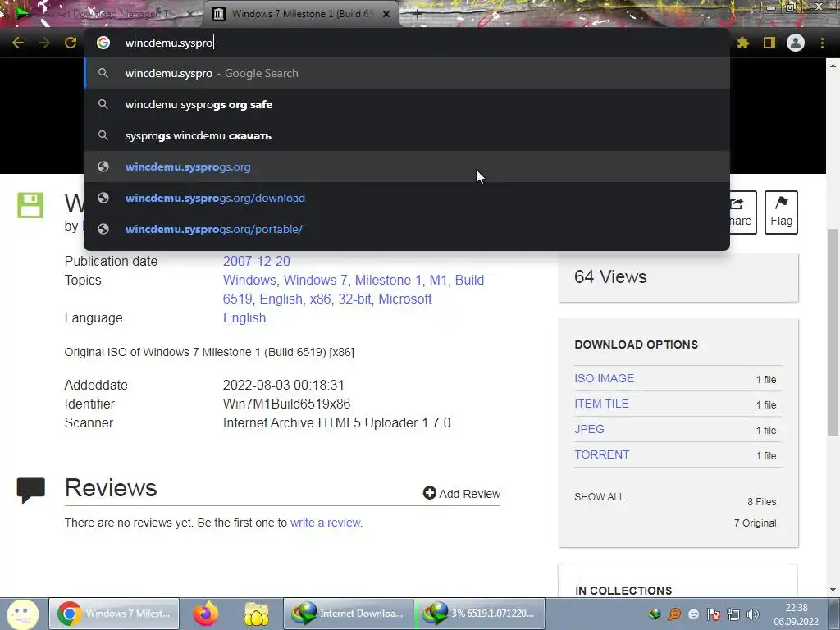This screenshot has width=840, height=630.
Task: Toggle the side panel icon
Action: click(x=769, y=43)
